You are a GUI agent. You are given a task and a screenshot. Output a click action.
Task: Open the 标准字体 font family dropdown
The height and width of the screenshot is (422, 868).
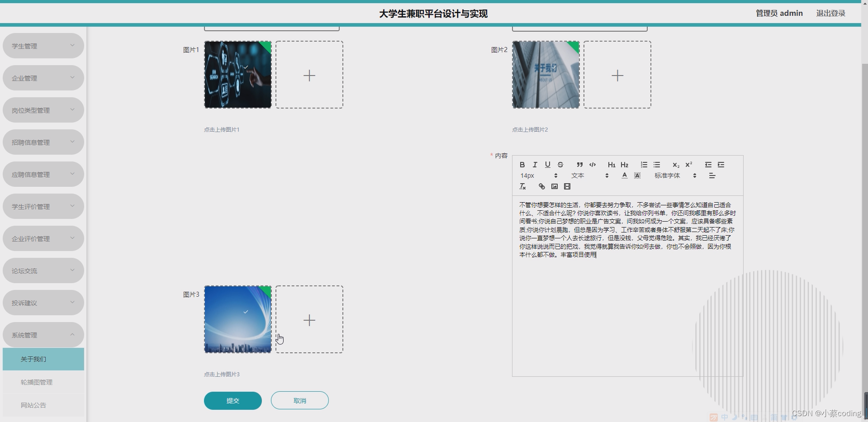675,175
